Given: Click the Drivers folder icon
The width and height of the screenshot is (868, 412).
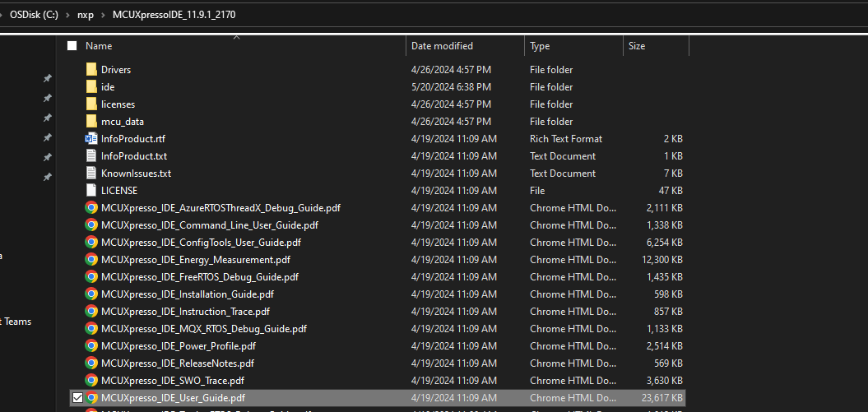Looking at the screenshot, I should coord(91,70).
